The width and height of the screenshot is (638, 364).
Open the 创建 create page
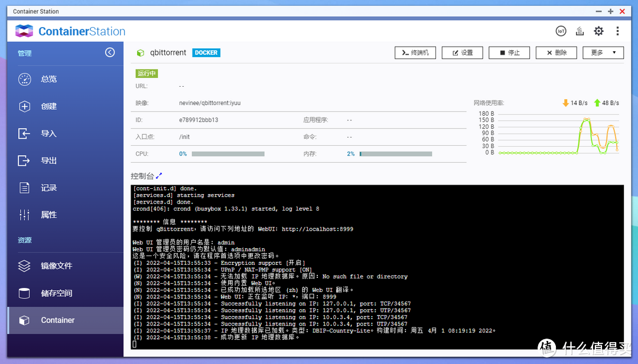pyautogui.click(x=65, y=106)
